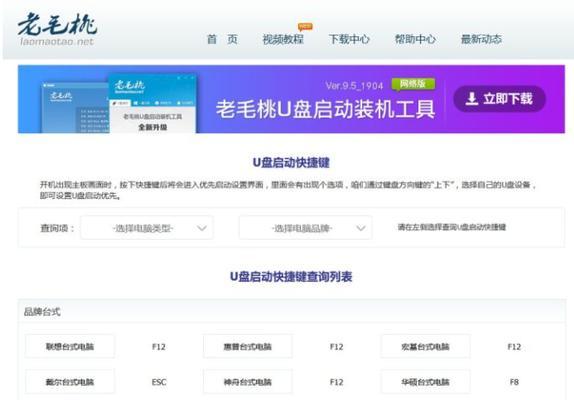
Task: Click the green 网络版 tag on banner
Action: (413, 84)
